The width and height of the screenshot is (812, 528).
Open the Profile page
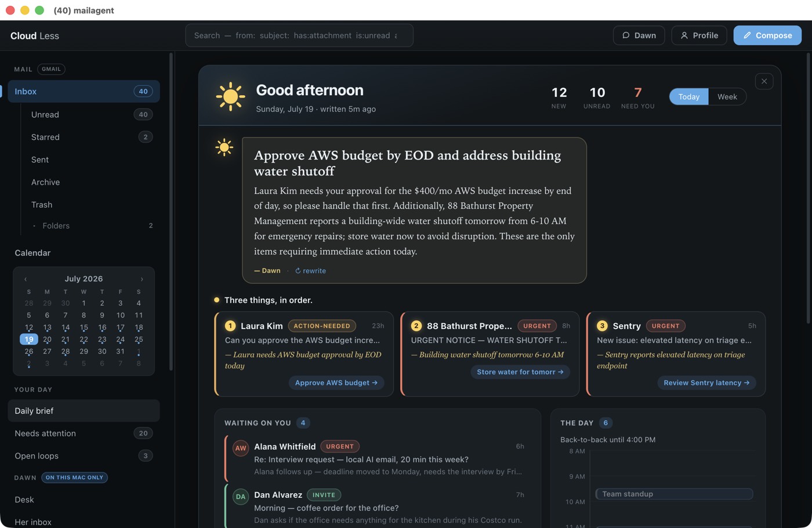699,35
